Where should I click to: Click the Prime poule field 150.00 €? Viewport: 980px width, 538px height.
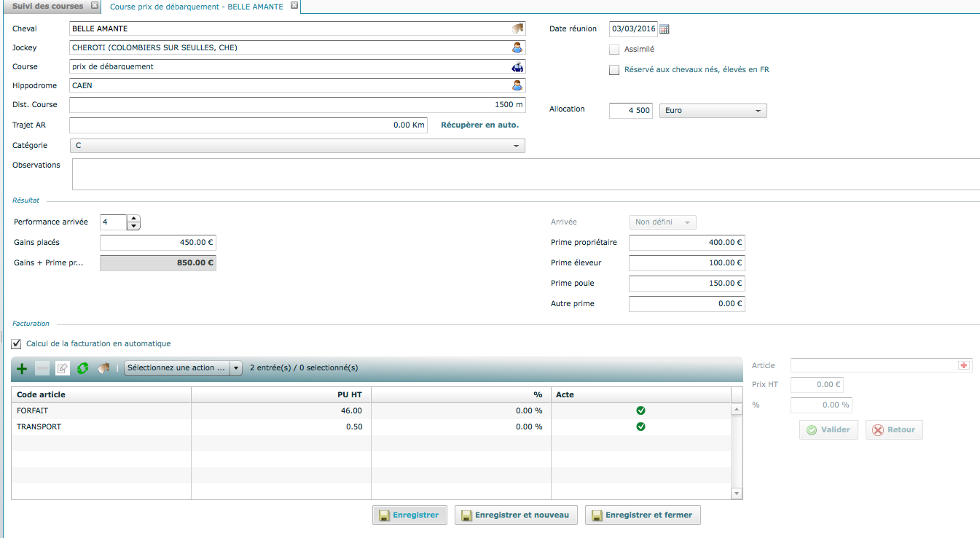click(687, 284)
